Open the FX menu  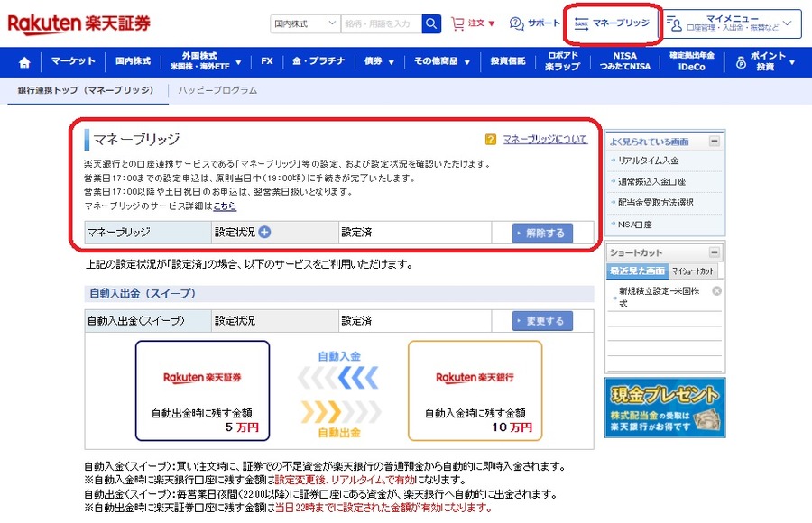(x=267, y=61)
